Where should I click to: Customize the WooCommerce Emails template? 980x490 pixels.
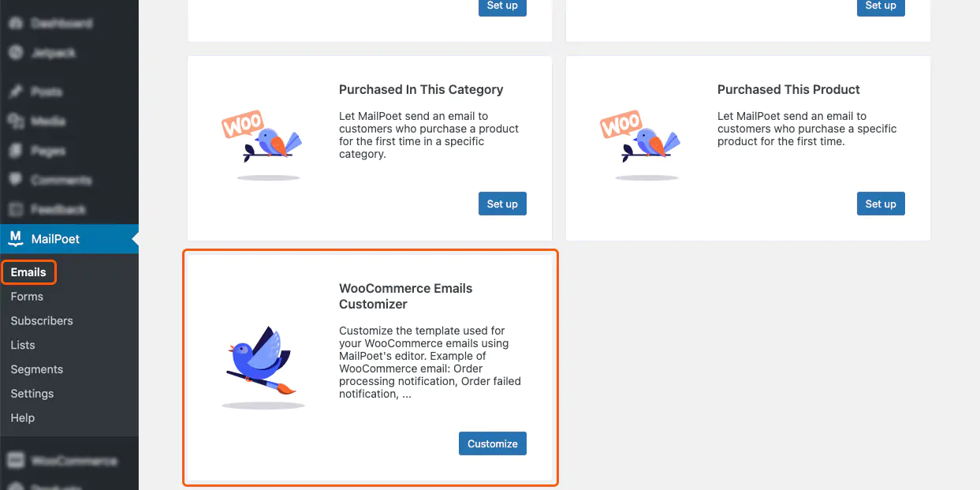492,443
